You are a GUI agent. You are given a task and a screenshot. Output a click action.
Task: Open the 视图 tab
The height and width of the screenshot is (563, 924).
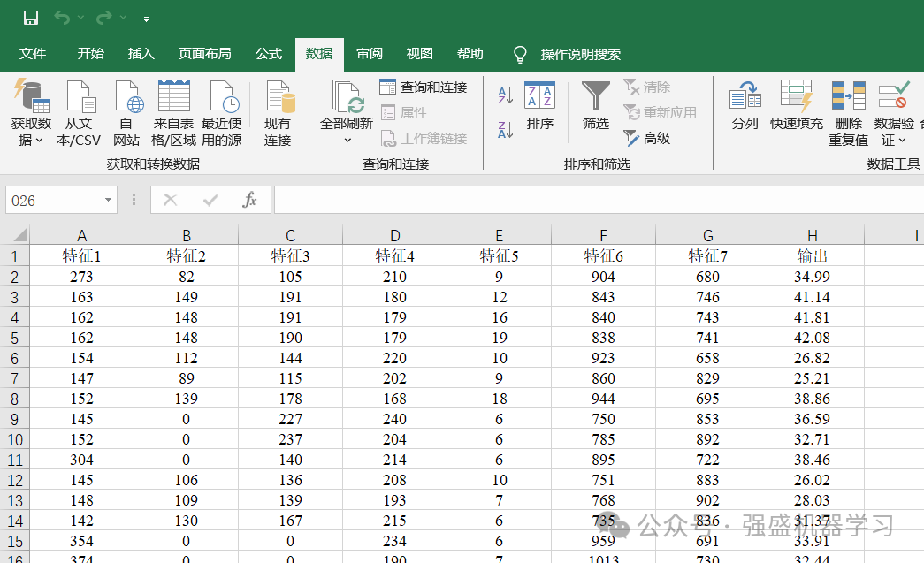420,54
